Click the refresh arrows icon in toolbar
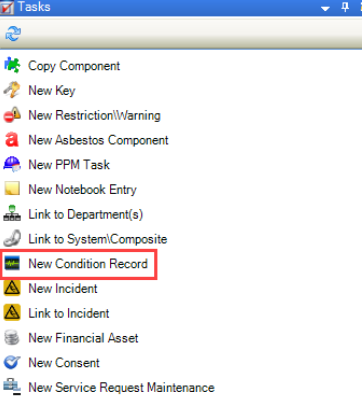362x401 pixels. pyautogui.click(x=13, y=34)
